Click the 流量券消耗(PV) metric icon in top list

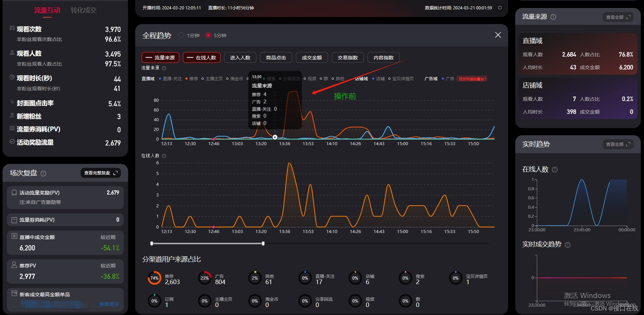[x=12, y=128]
